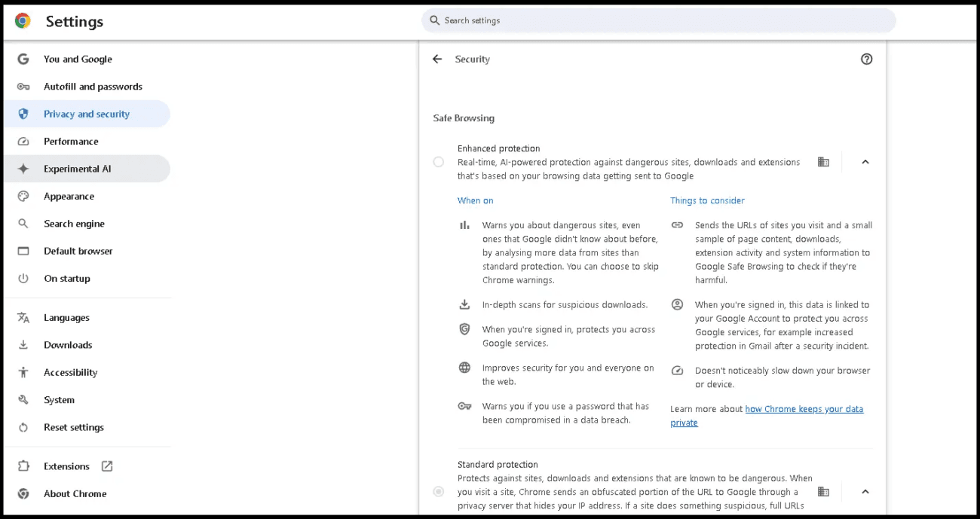Open the Security help question-mark icon
The image size is (980, 519).
[866, 59]
